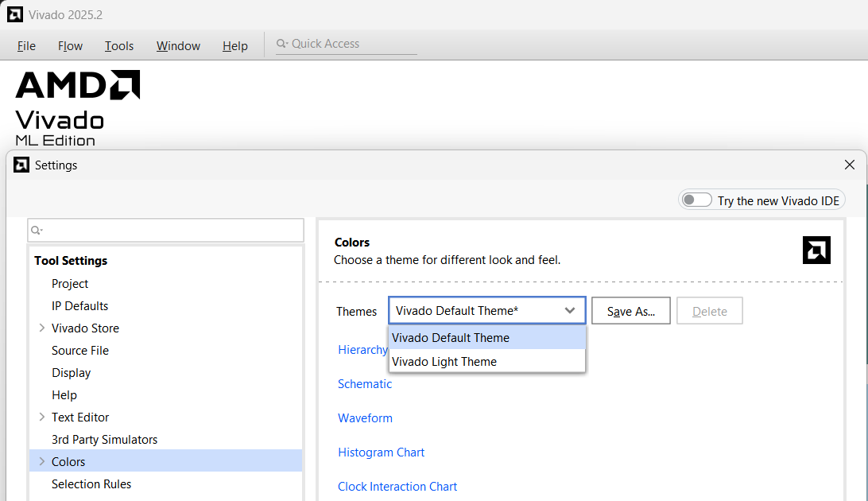Image resolution: width=868 pixels, height=501 pixels.
Task: Click the AMD logo in Colors header
Action: [816, 250]
